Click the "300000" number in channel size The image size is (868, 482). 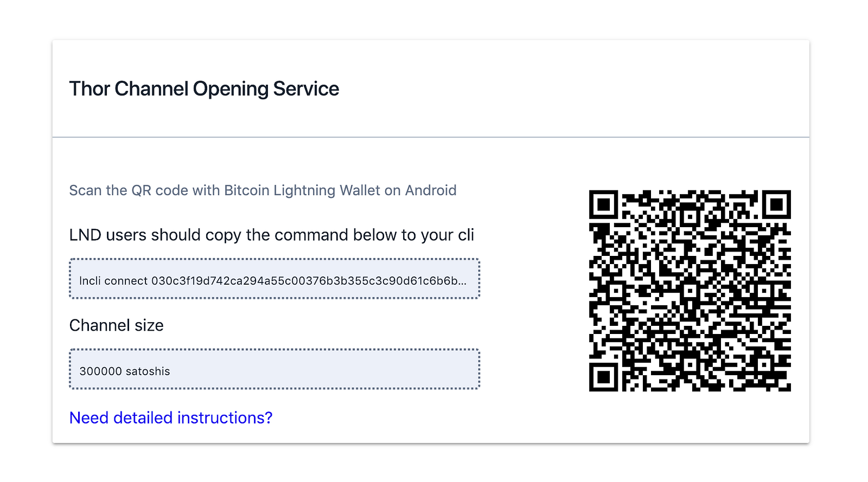point(101,371)
